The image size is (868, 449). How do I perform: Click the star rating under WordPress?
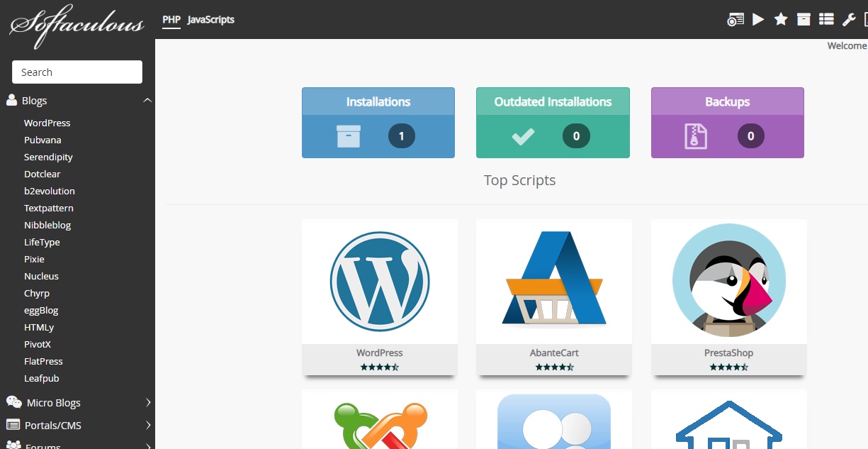[x=380, y=367]
